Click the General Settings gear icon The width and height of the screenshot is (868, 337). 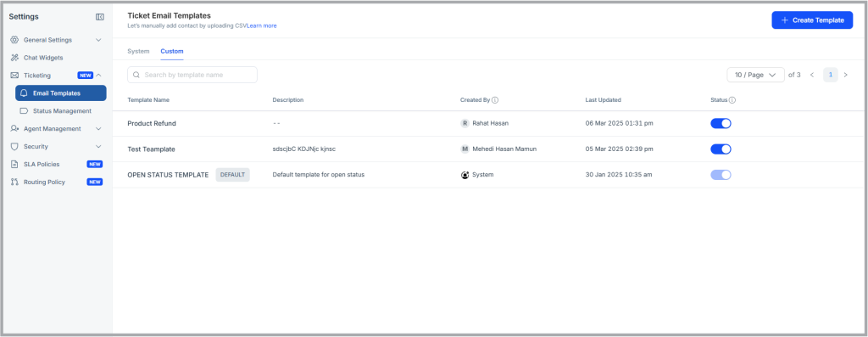tap(14, 40)
